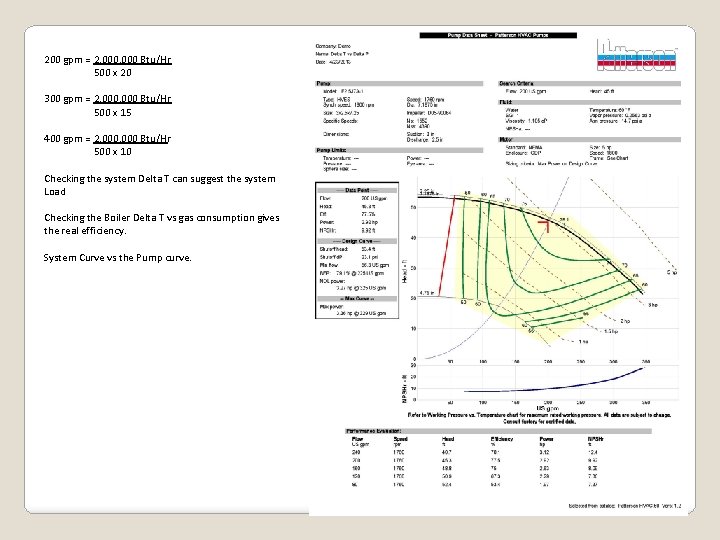The image size is (720, 540).
Task: Click the 'Efficiency' column heading in table
Action: point(502,439)
